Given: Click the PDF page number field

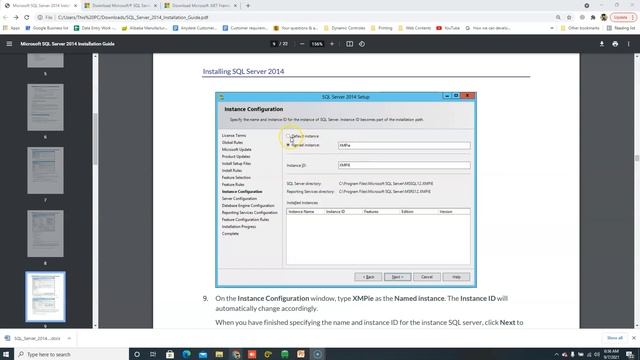Looking at the screenshot, I should tap(274, 44).
